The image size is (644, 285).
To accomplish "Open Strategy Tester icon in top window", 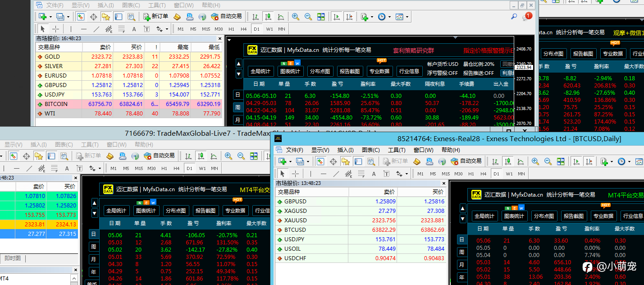I will click(x=131, y=17).
